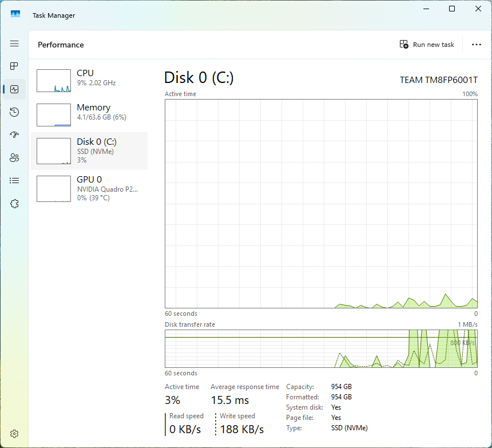Select the GPU 0 performance entry

[89, 189]
